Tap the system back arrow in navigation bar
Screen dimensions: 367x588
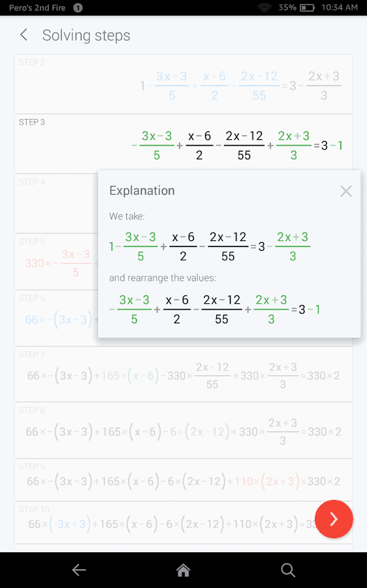point(79,570)
